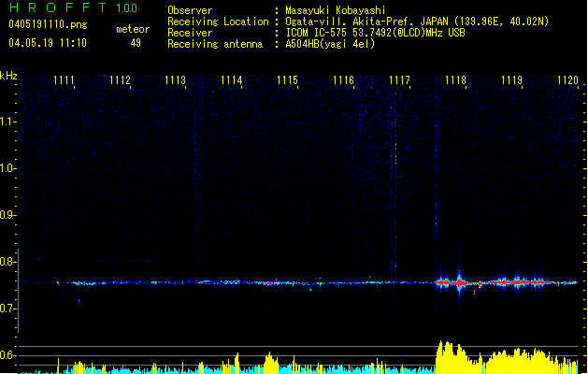The height and width of the screenshot is (374, 588).
Task: Click the 'meteor' label
Action: click(x=133, y=29)
